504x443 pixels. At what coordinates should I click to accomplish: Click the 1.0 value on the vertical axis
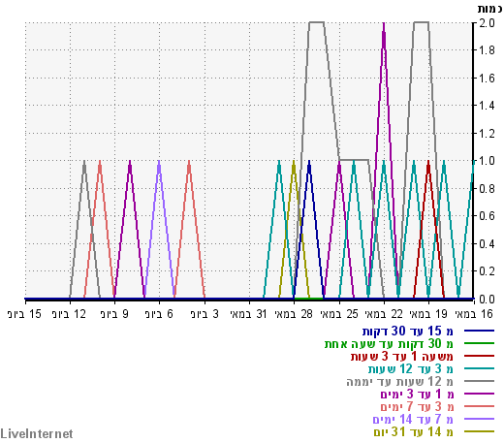487,161
